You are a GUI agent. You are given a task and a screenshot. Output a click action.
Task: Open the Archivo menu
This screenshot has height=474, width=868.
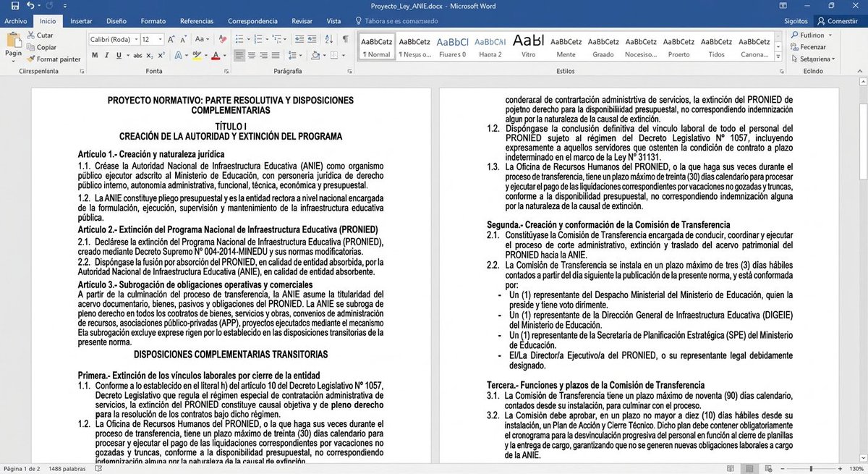click(x=15, y=21)
